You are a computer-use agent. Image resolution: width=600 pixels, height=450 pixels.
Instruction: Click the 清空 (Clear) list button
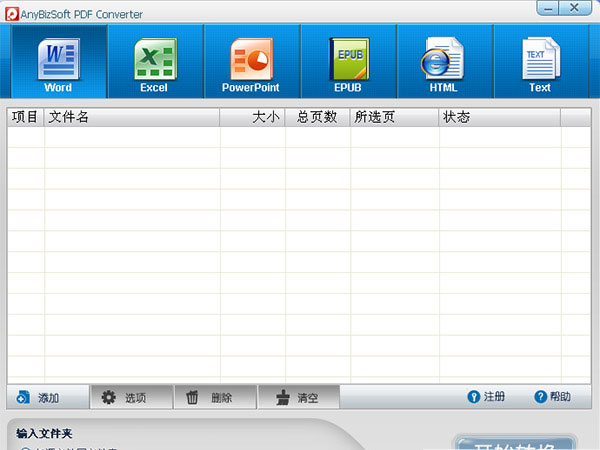pyautogui.click(x=299, y=397)
